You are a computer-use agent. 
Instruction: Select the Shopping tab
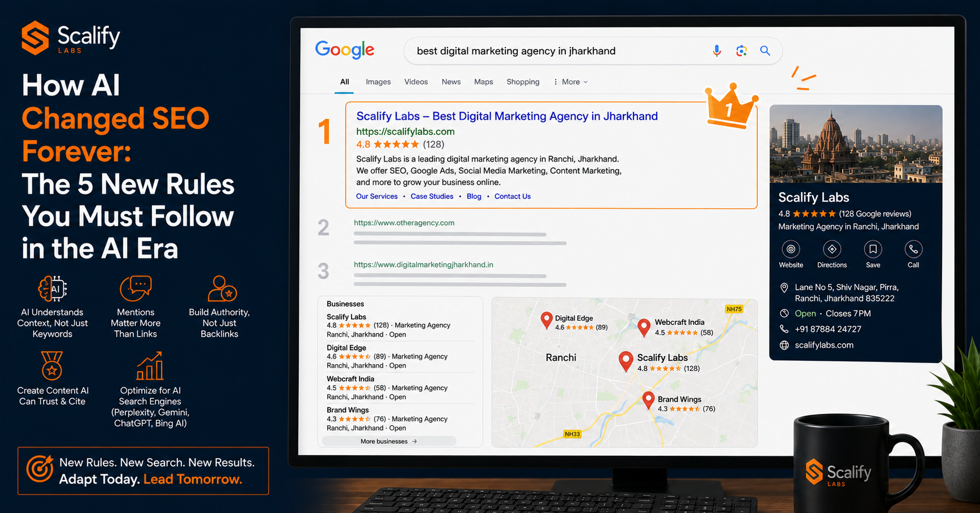click(523, 82)
